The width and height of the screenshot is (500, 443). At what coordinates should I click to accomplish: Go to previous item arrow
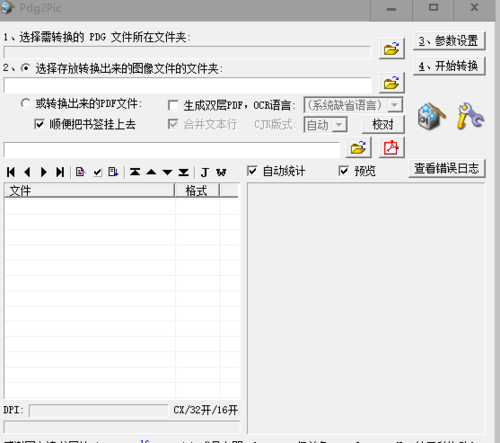(x=27, y=172)
